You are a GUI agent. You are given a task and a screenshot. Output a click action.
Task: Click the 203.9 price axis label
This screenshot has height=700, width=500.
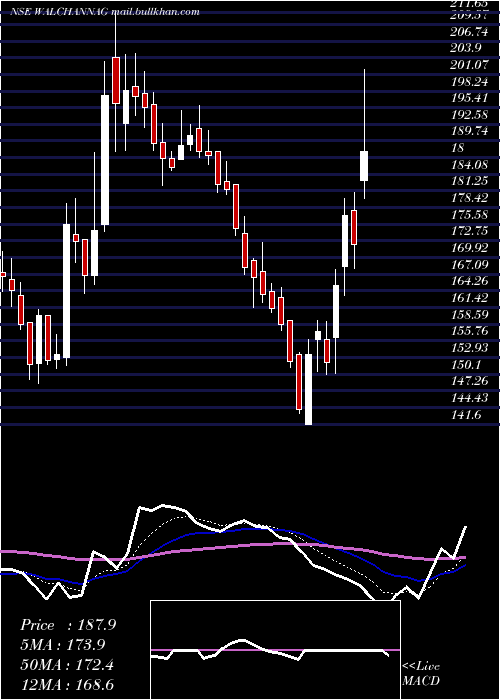466,47
